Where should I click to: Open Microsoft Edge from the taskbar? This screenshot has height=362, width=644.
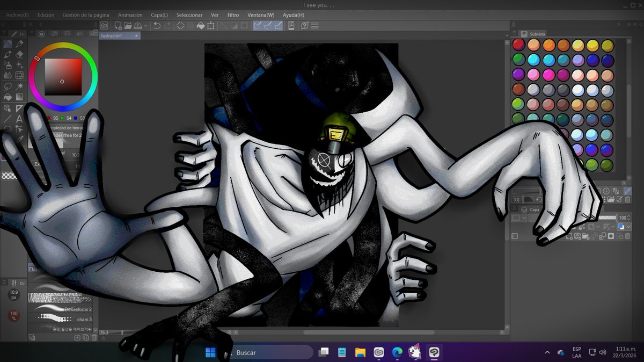(x=397, y=352)
